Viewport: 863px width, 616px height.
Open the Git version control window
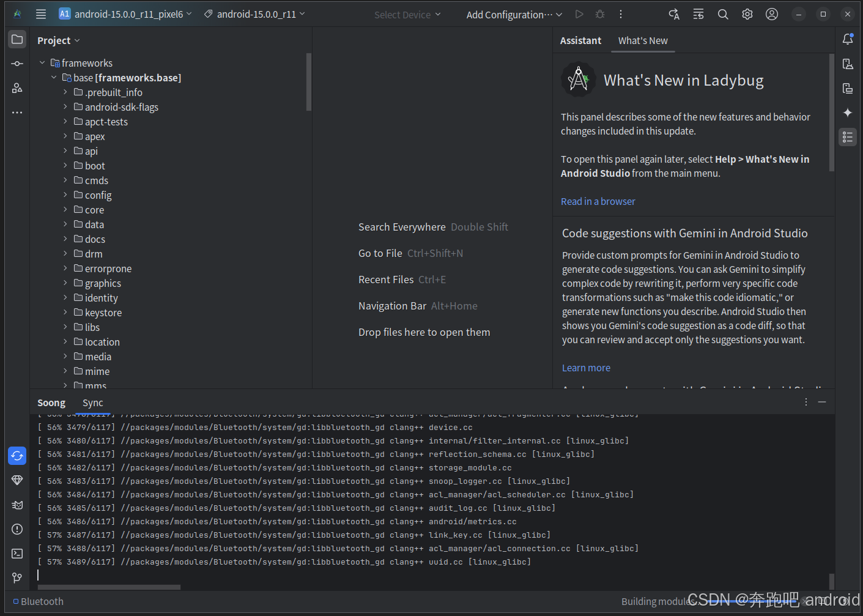click(x=17, y=578)
